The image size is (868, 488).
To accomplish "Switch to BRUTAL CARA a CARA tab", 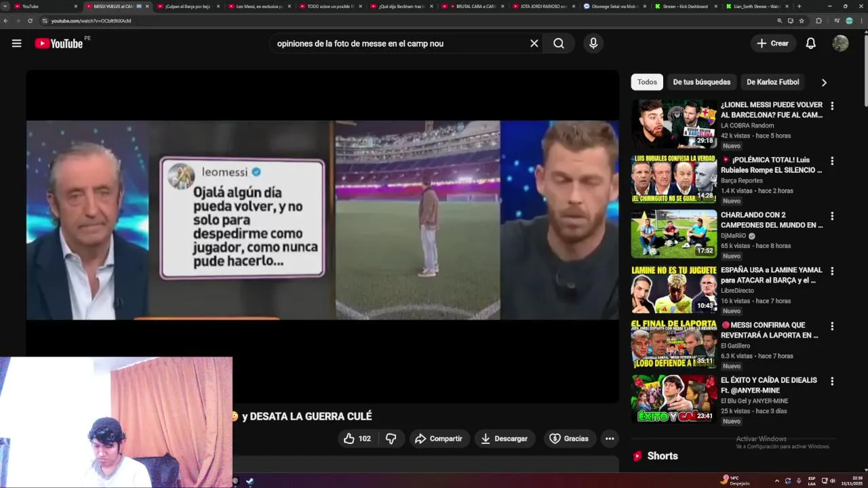I will point(472,6).
